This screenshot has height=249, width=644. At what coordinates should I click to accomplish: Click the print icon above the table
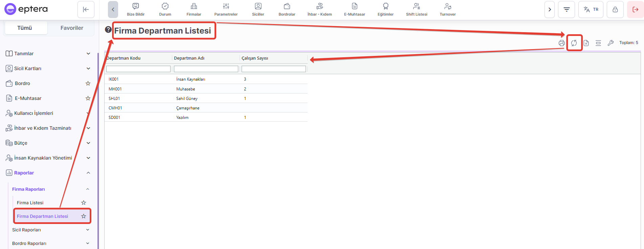tap(561, 43)
